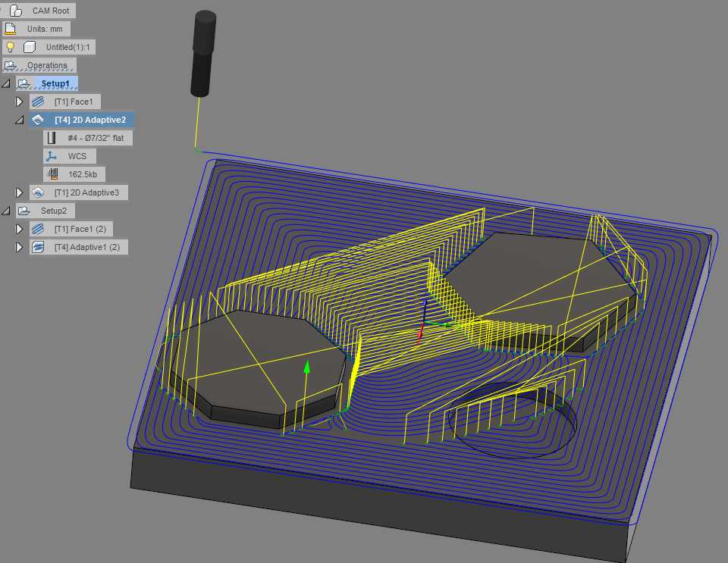Select the Units: mm entry
728x563 pixels.
(x=45, y=29)
